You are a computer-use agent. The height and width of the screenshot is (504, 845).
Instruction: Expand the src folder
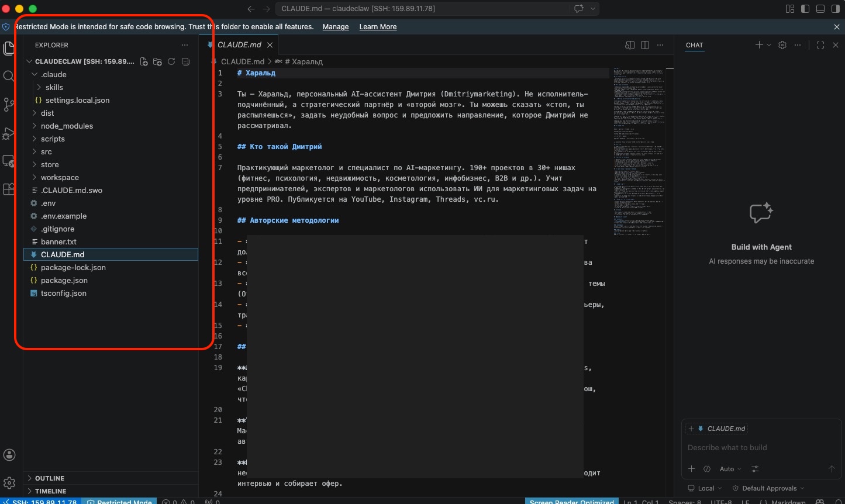coord(111,151)
